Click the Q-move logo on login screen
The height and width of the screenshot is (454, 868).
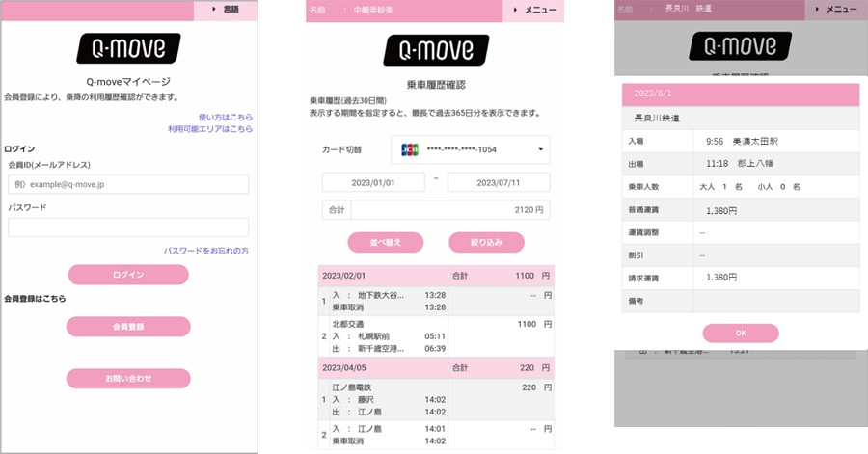tap(128, 48)
